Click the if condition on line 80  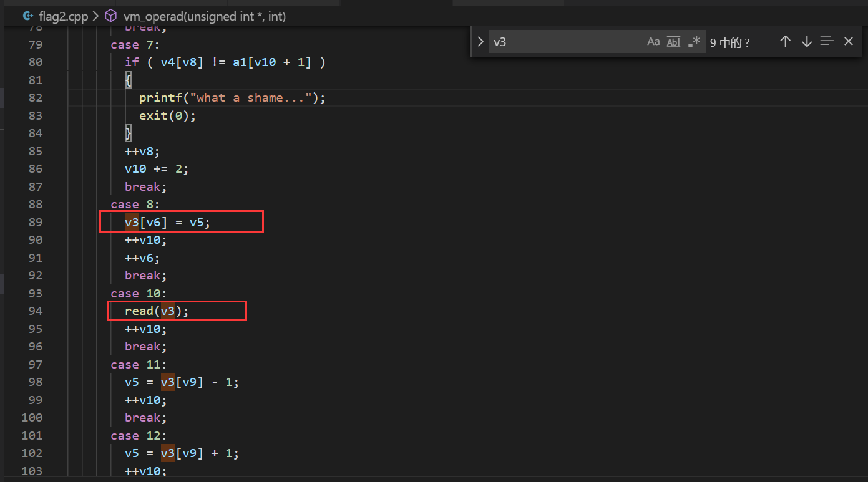tap(225, 62)
